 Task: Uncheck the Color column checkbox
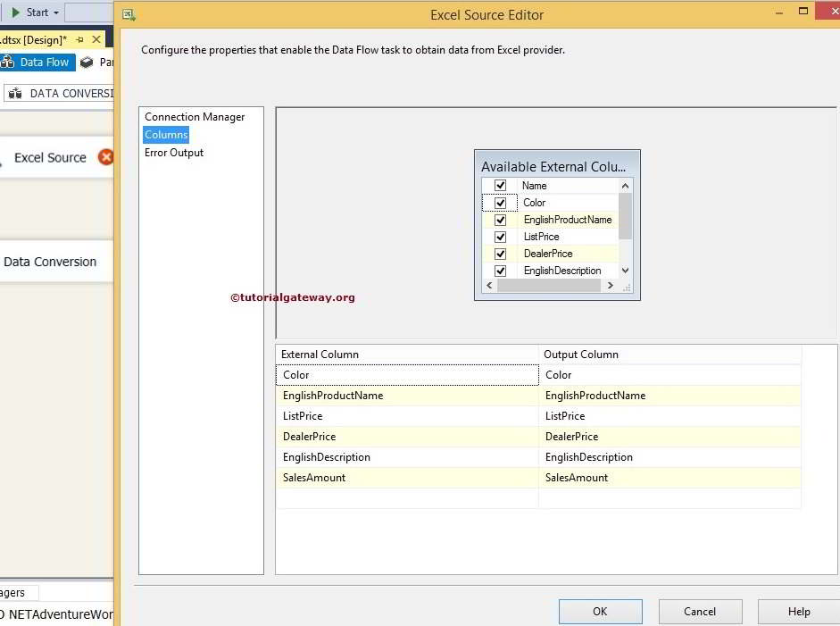500,203
